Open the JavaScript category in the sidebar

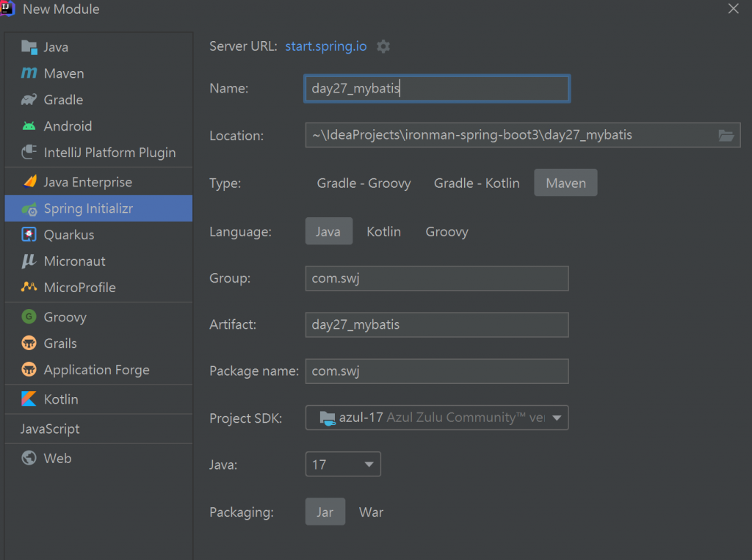click(x=50, y=429)
